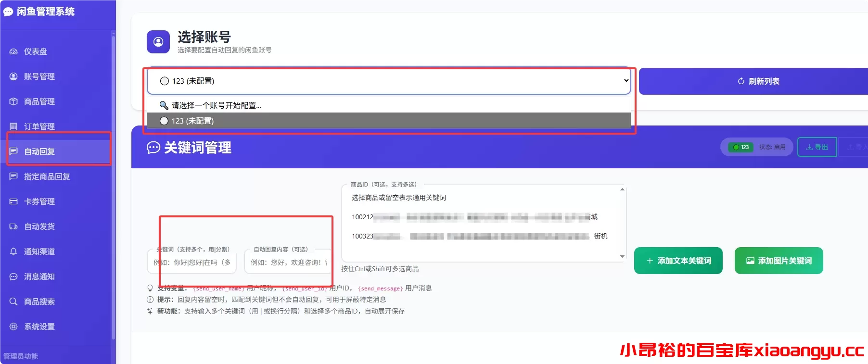Click the purple account avatar icon beside 选择账号
868x364 pixels.
coord(158,42)
